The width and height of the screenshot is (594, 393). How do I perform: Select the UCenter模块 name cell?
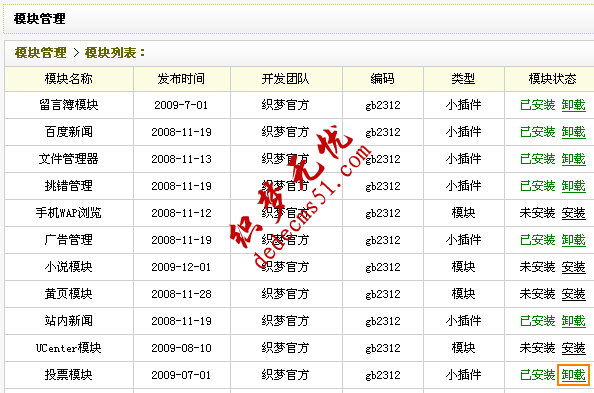69,348
